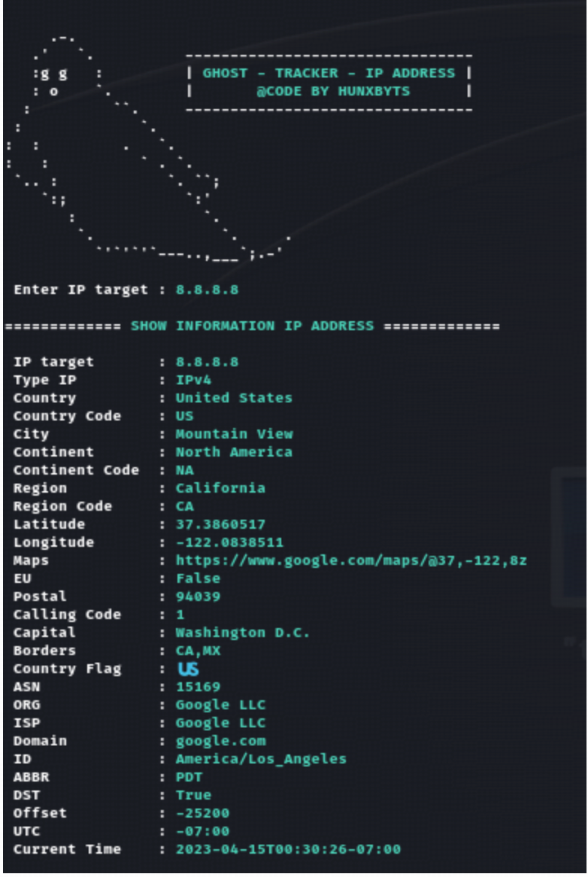Click the entered IP target 8.8.8.8
This screenshot has height=877, width=588.
(207, 290)
